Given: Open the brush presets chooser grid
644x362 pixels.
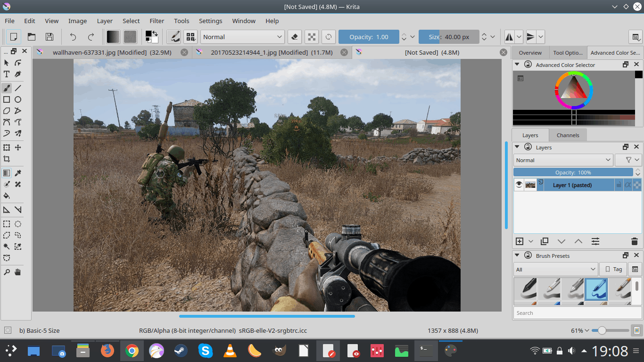Looking at the screenshot, I should [x=190, y=37].
